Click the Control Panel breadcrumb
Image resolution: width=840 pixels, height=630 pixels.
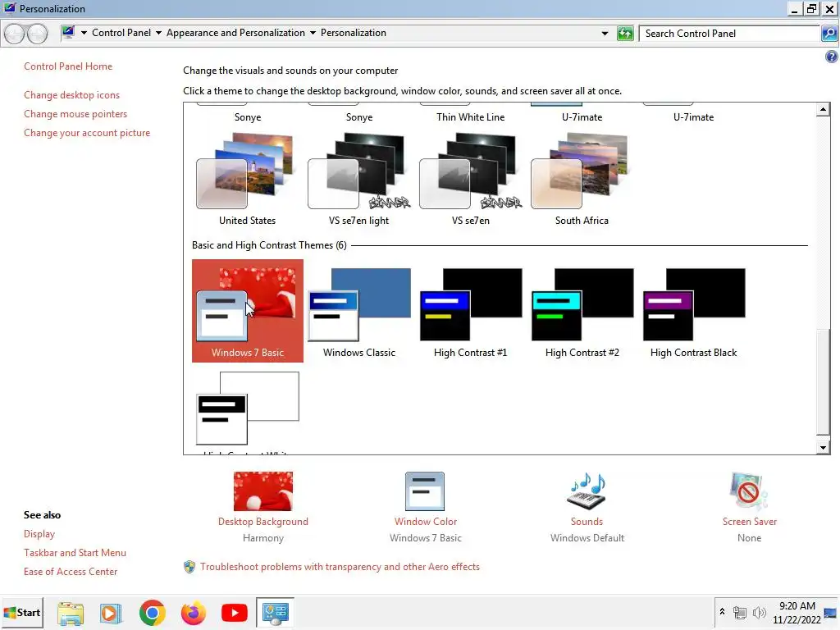[121, 33]
